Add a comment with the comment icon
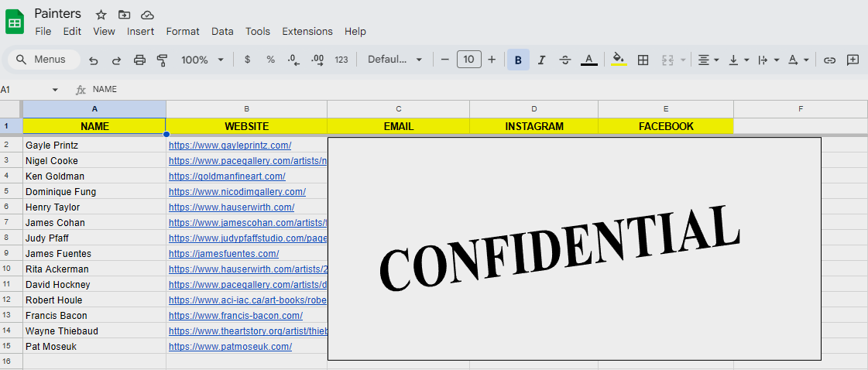 (x=853, y=60)
